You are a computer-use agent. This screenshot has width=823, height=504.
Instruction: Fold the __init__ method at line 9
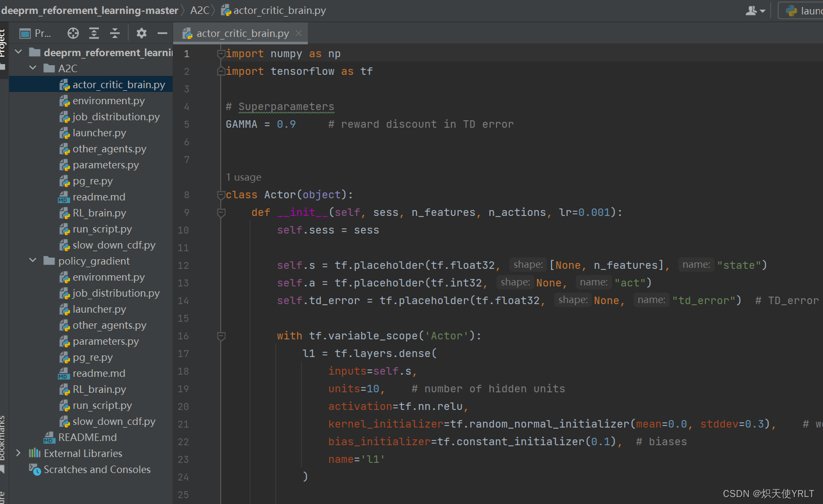pyautogui.click(x=221, y=213)
